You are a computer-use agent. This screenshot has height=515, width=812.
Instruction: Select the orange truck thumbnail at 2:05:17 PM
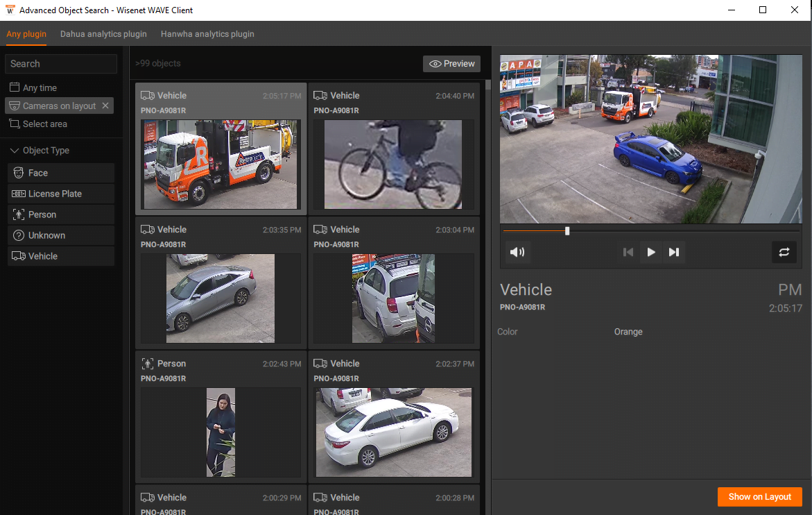(221, 164)
